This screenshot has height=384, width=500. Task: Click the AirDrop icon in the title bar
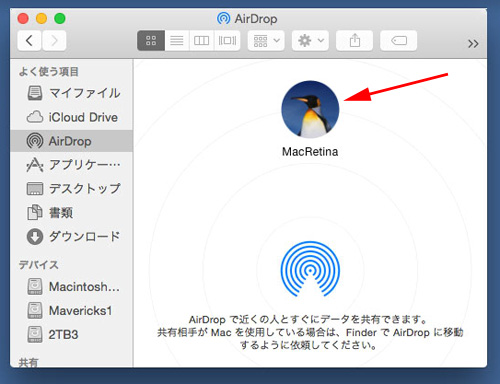tap(223, 18)
